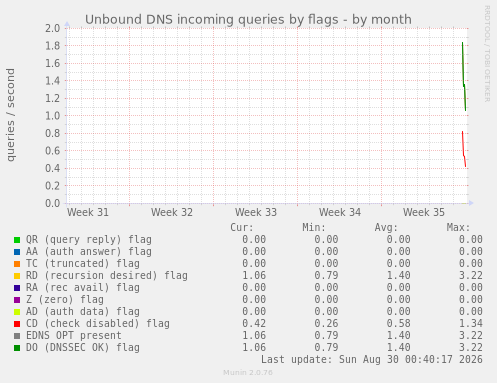This screenshot has width=497, height=383.
Task: Click the QR query reply green swatch
Action: (x=17, y=240)
